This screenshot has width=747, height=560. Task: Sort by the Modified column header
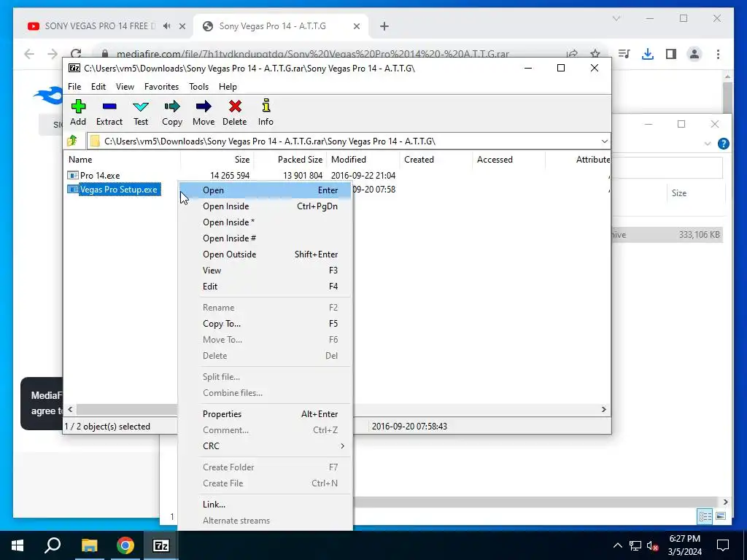[363, 160]
